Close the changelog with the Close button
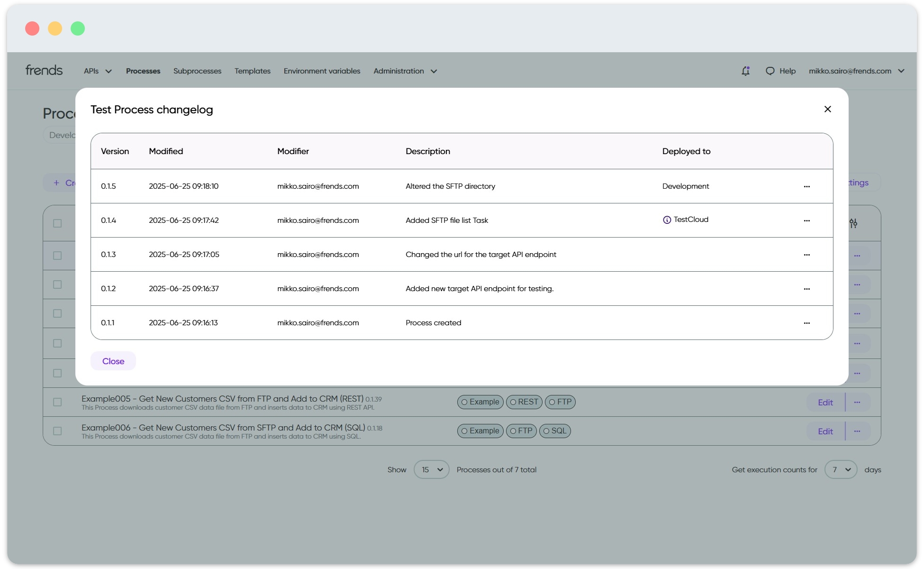 pyautogui.click(x=113, y=361)
